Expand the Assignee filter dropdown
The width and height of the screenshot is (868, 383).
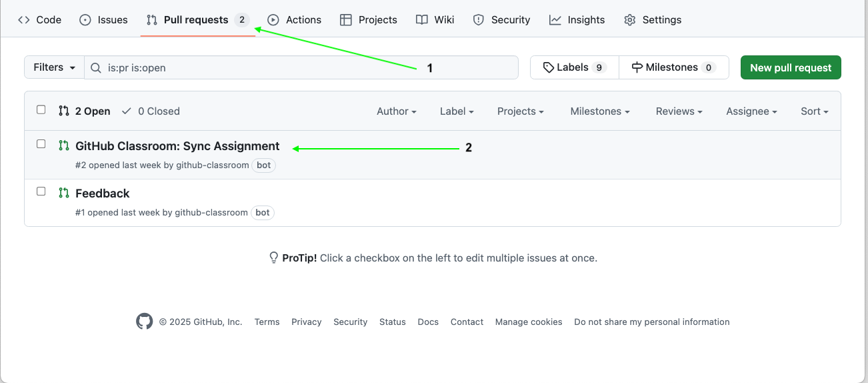(752, 111)
